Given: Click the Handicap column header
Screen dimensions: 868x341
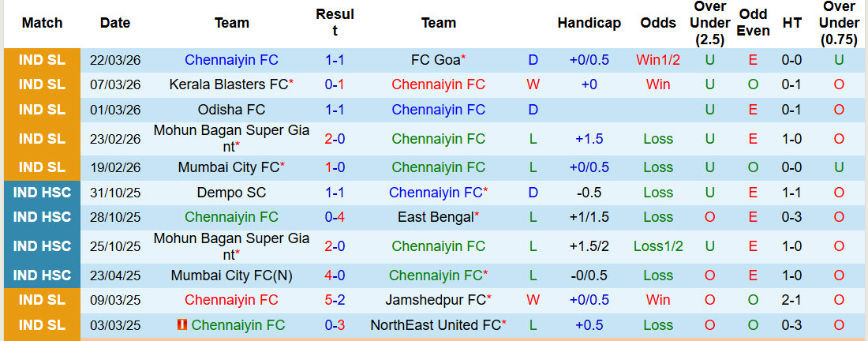Looking at the screenshot, I should (x=589, y=23).
